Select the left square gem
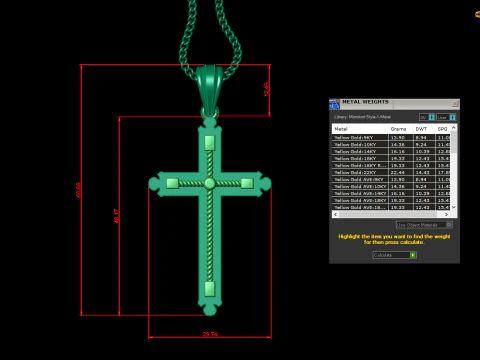Image resolution: width=480 pixels, height=360 pixels. (172, 183)
